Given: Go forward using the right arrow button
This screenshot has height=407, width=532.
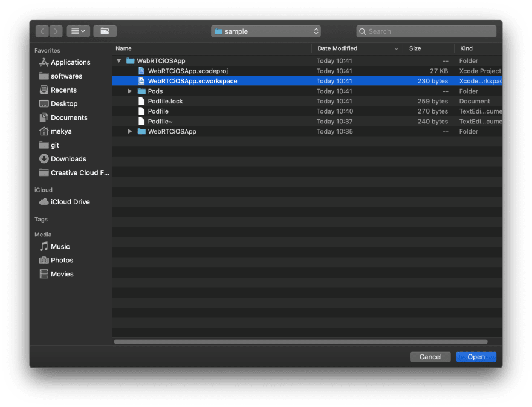Looking at the screenshot, I should tap(56, 31).
